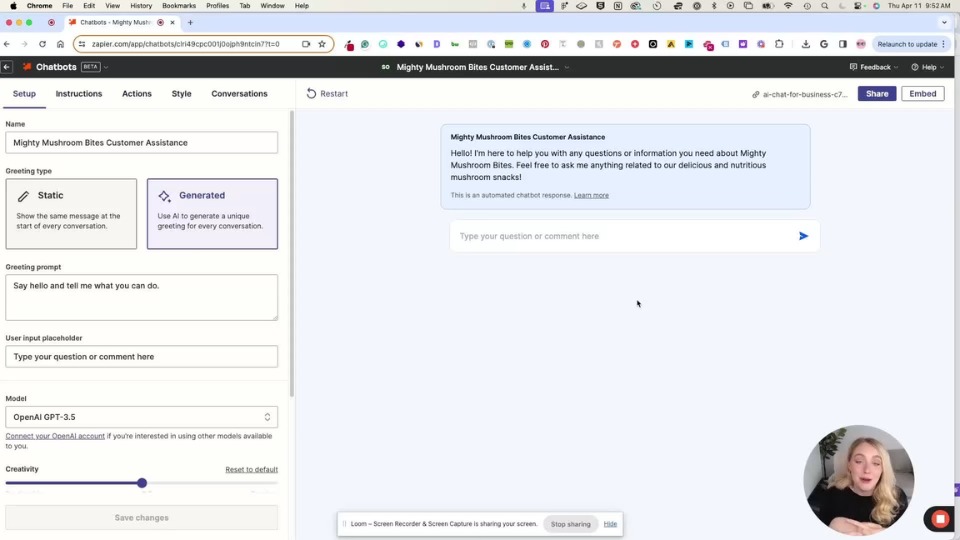Click the Static pencil icon

pyautogui.click(x=23, y=196)
